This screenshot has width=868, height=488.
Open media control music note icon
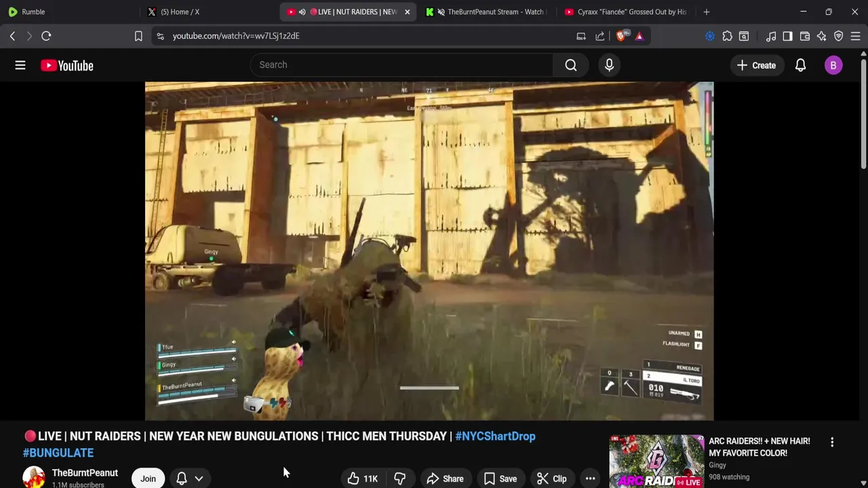pos(771,36)
